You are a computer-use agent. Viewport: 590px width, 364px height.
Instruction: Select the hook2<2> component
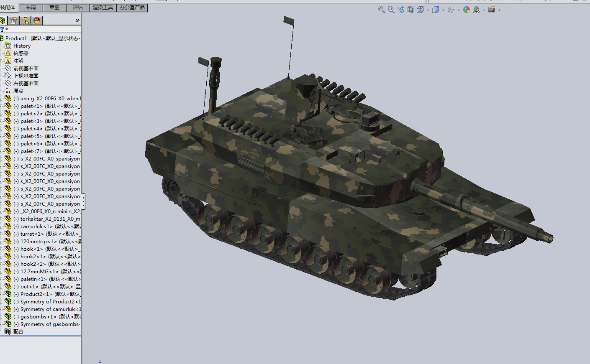click(x=43, y=264)
